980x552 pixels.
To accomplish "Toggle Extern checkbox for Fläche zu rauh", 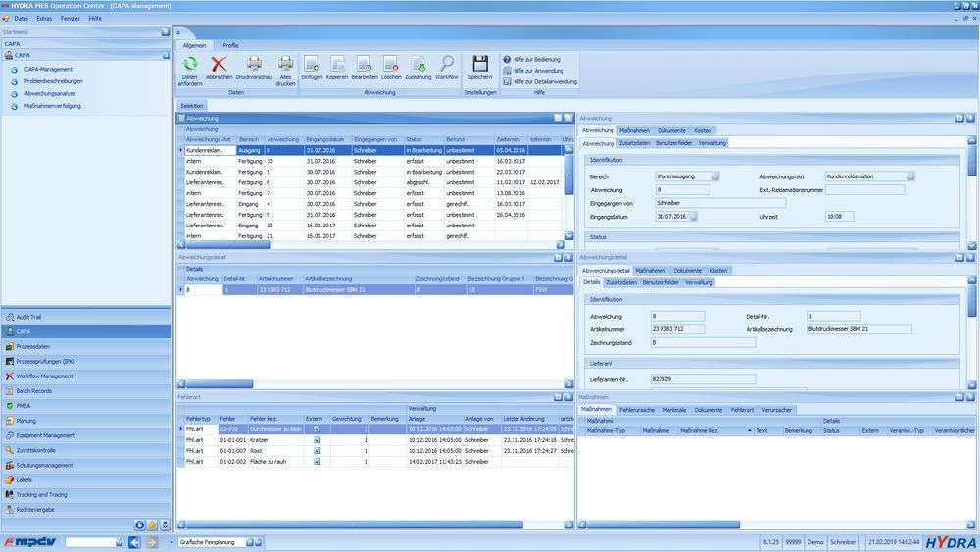I will (317, 462).
